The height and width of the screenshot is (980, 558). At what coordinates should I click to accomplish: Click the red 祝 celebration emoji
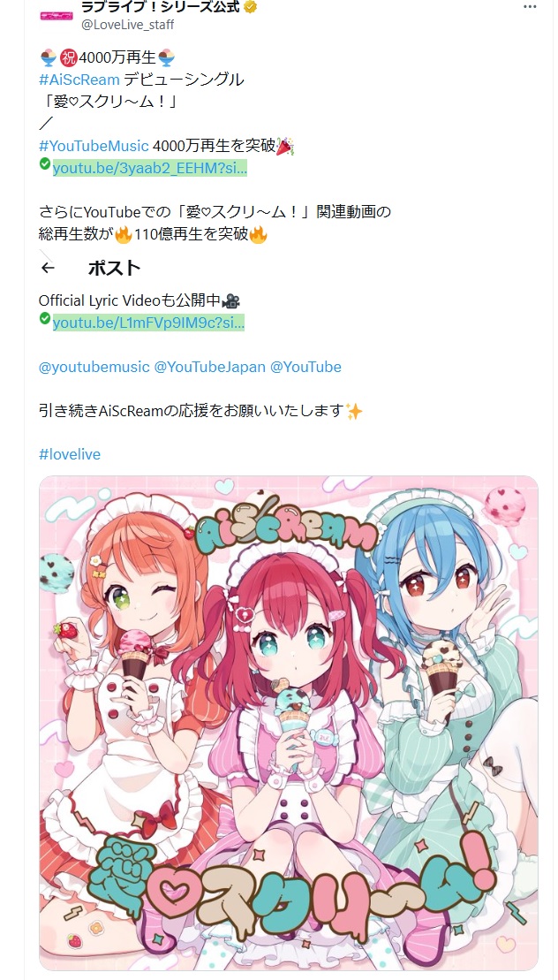coord(68,58)
